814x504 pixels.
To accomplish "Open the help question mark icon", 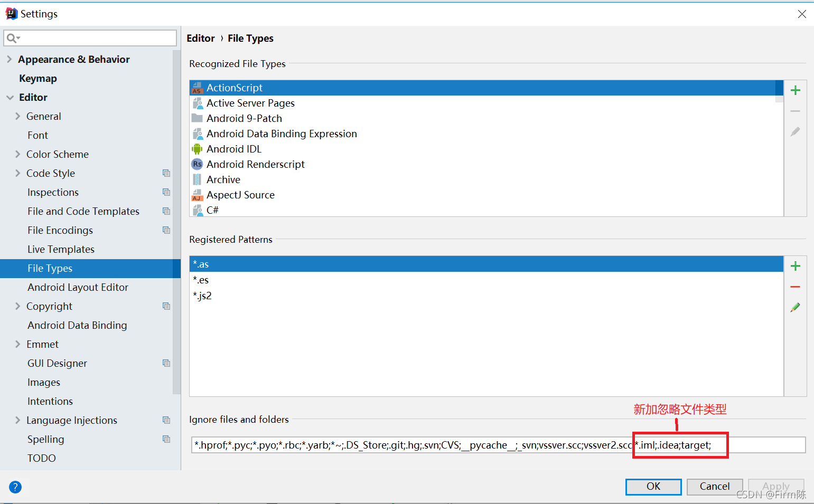I will pos(15,487).
